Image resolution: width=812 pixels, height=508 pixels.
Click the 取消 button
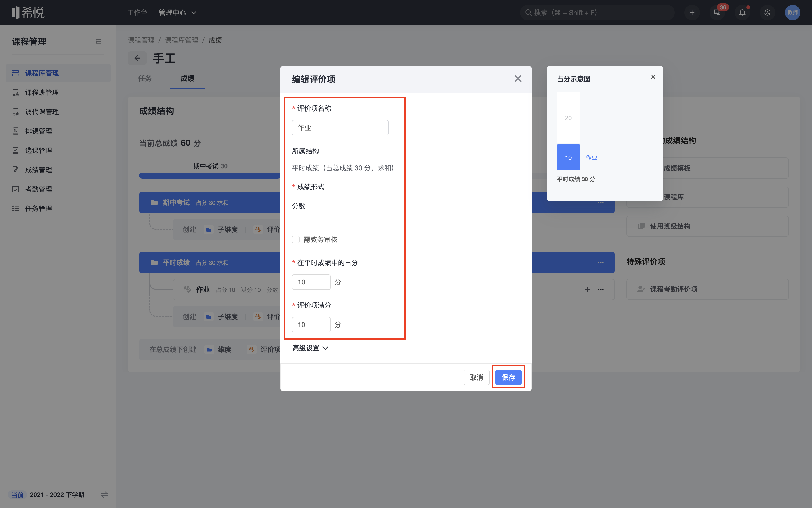pos(476,377)
